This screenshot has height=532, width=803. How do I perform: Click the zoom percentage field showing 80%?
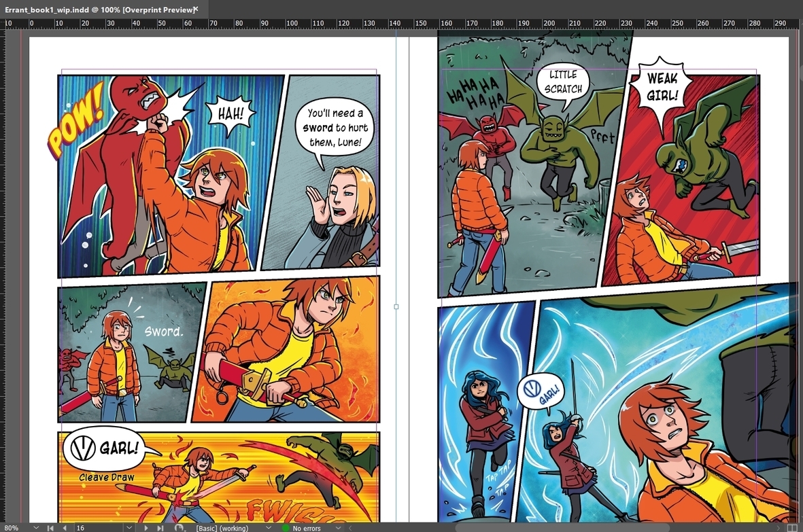coord(14,528)
